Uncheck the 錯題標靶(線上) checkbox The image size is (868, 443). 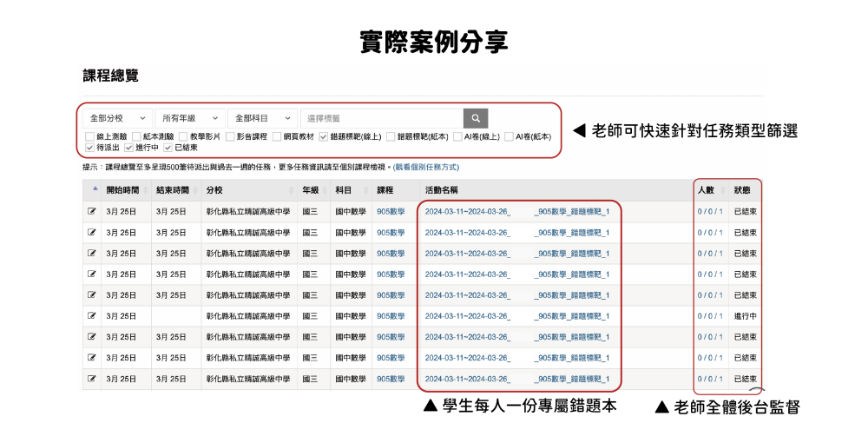(324, 136)
